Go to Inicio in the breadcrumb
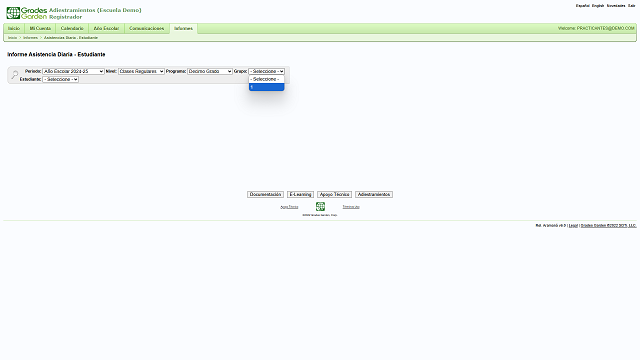The height and width of the screenshot is (360, 640). pyautogui.click(x=12, y=38)
